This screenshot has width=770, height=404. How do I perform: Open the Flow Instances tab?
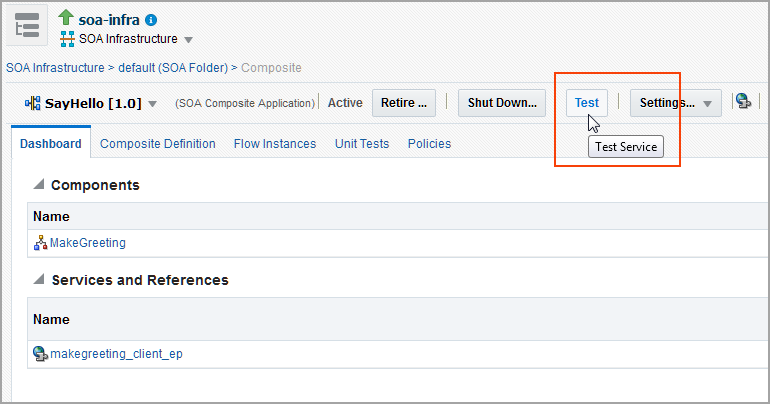point(275,144)
